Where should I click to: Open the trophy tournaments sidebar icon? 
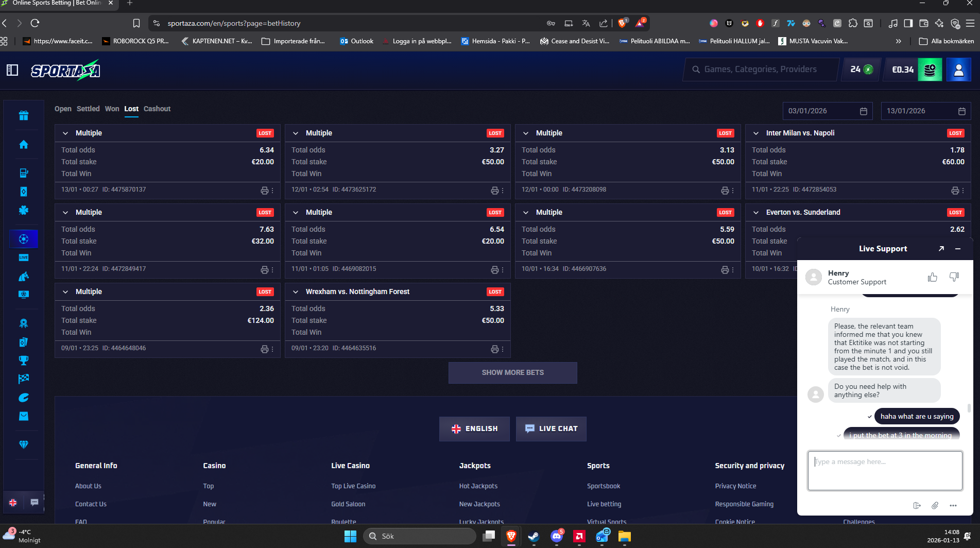24,360
